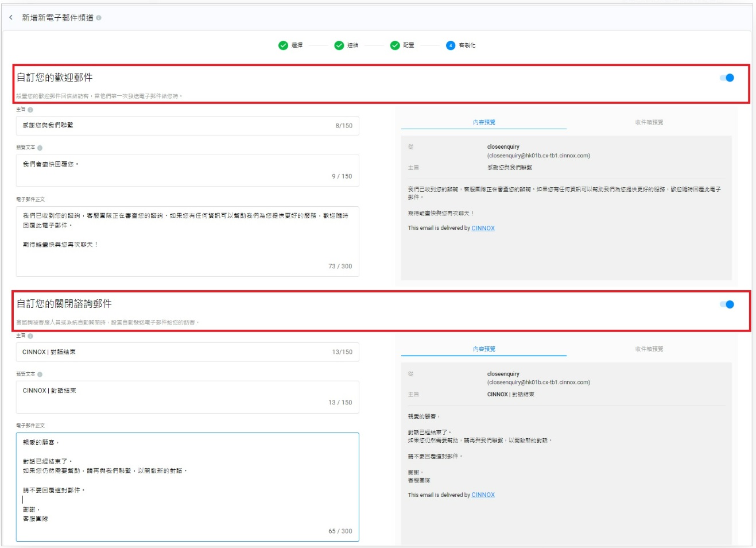Click the 電子郵件正文 label in close enquiry section

click(x=30, y=426)
